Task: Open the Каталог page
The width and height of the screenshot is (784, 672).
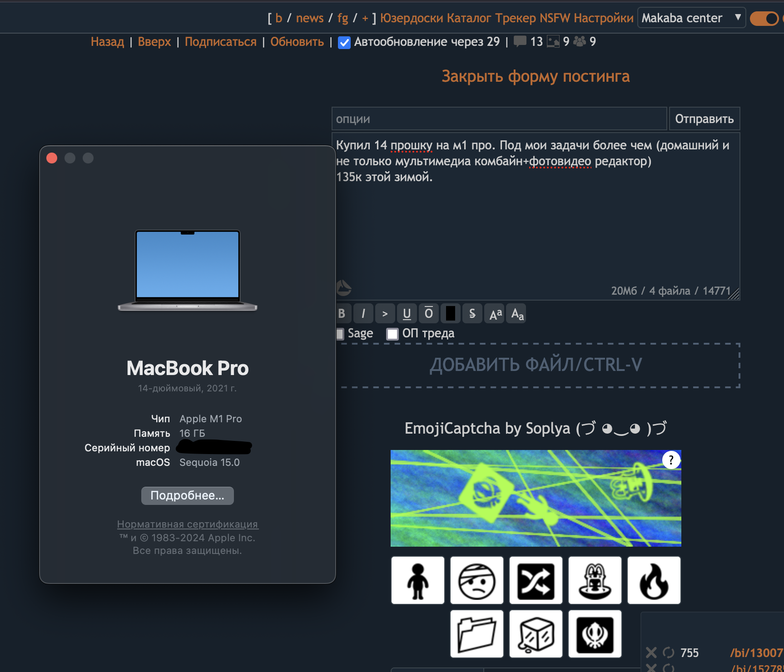Action: pos(469,18)
